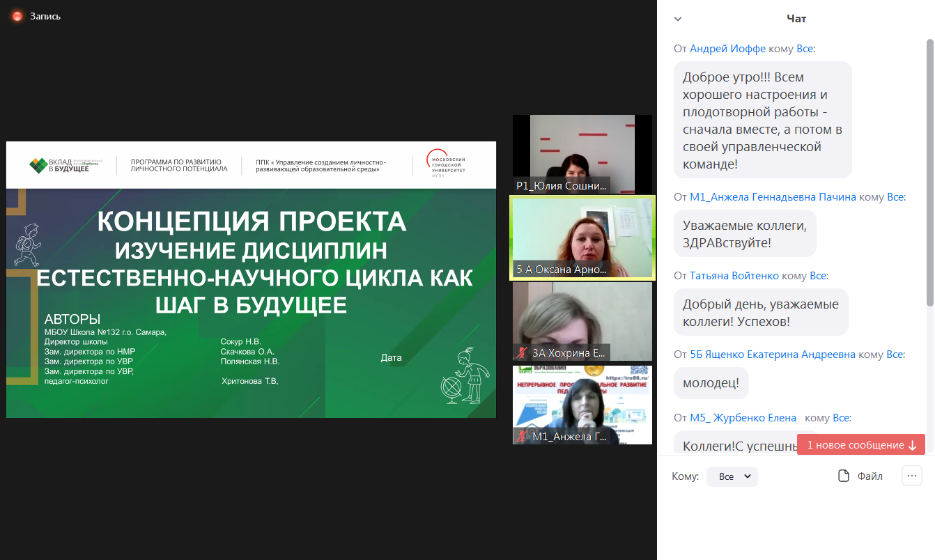935x560 pixels.
Task: Click the Чат panel title
Action: coord(796,19)
